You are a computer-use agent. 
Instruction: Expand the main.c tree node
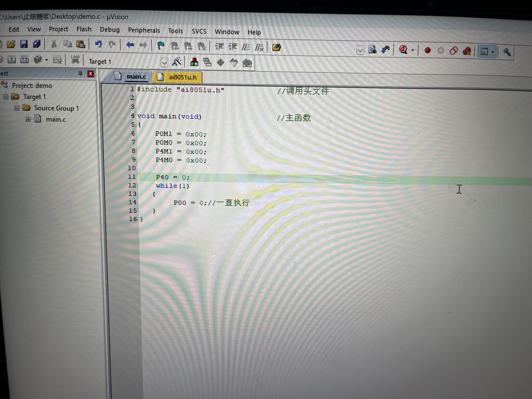(28, 119)
